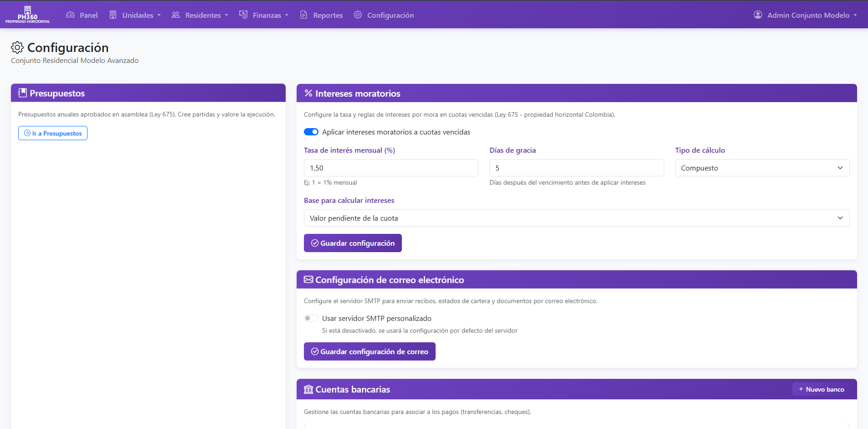The height and width of the screenshot is (429, 868).
Task: Open the Finanzas menu
Action: click(x=264, y=15)
